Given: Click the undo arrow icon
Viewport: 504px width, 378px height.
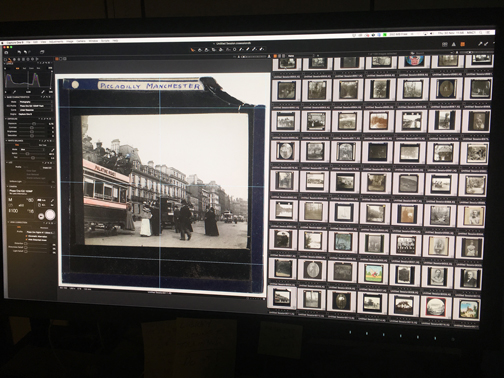Looking at the screenshot, I should [19, 52].
